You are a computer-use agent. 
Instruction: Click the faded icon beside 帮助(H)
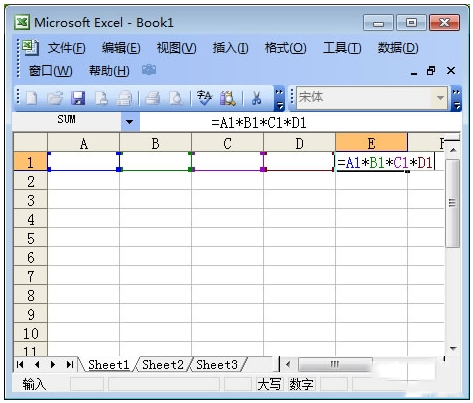(149, 70)
